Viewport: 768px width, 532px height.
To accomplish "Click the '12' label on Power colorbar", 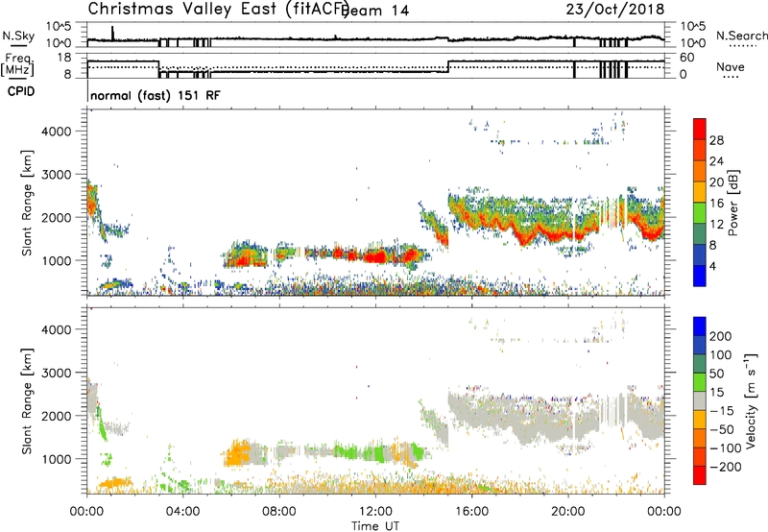I will click(716, 225).
